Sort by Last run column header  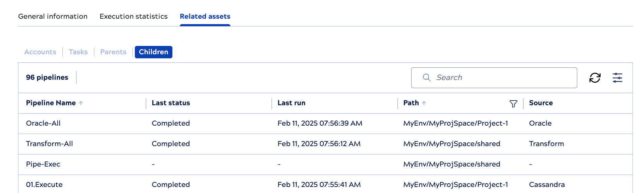(291, 103)
